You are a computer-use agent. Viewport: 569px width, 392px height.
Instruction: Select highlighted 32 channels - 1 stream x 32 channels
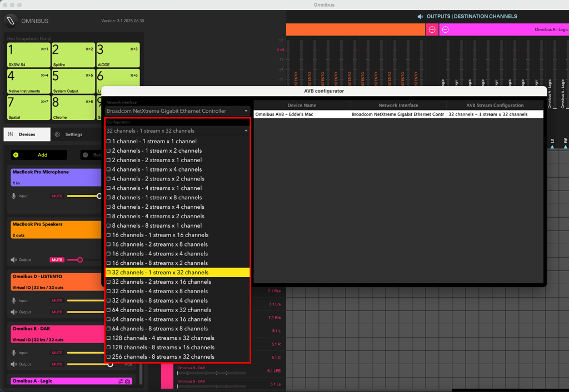click(x=177, y=272)
